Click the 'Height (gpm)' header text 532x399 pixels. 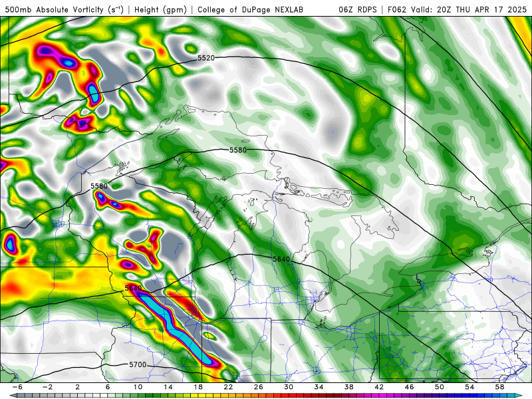click(160, 9)
